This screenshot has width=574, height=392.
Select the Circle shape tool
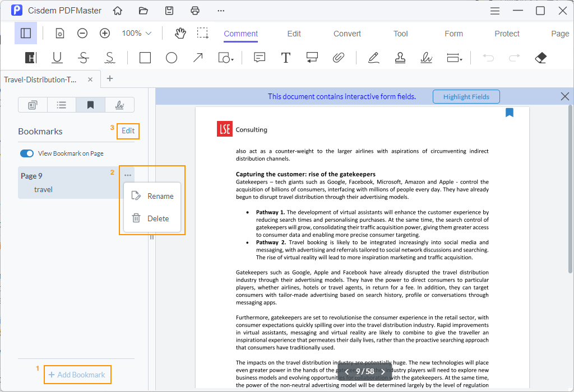pyautogui.click(x=172, y=58)
